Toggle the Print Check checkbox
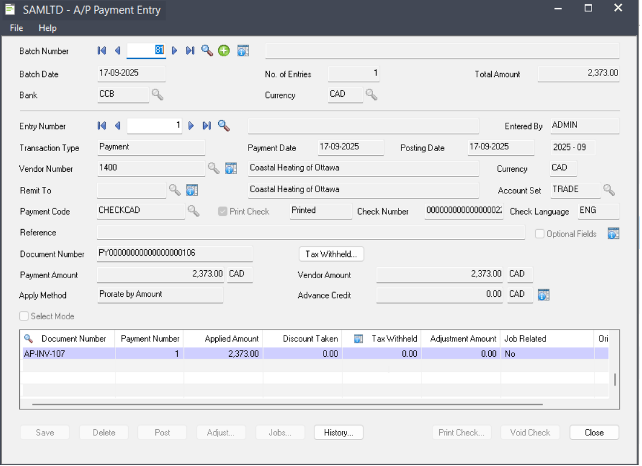 click(224, 212)
